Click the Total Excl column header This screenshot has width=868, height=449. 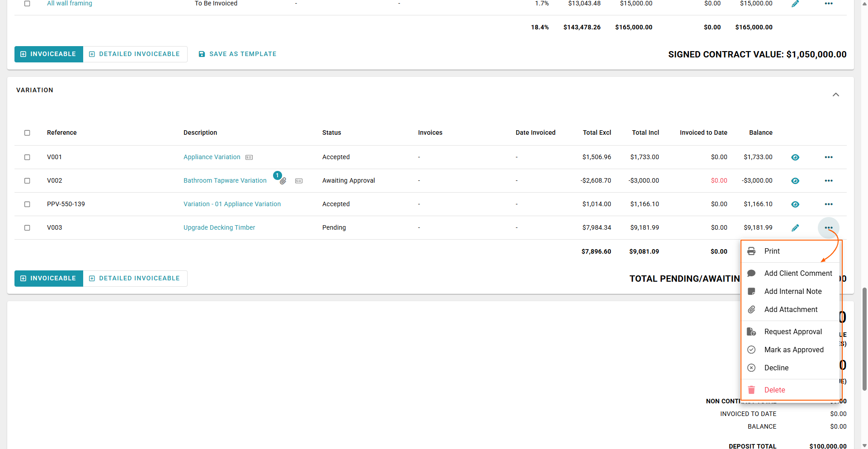(597, 132)
